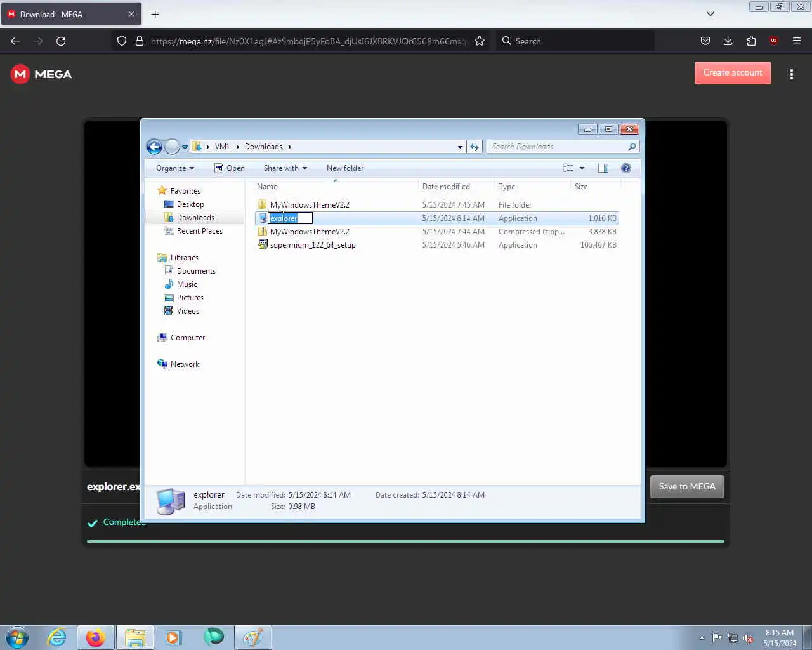Open the recent locations dropdown arrow
The height and width of the screenshot is (650, 812).
click(x=185, y=147)
